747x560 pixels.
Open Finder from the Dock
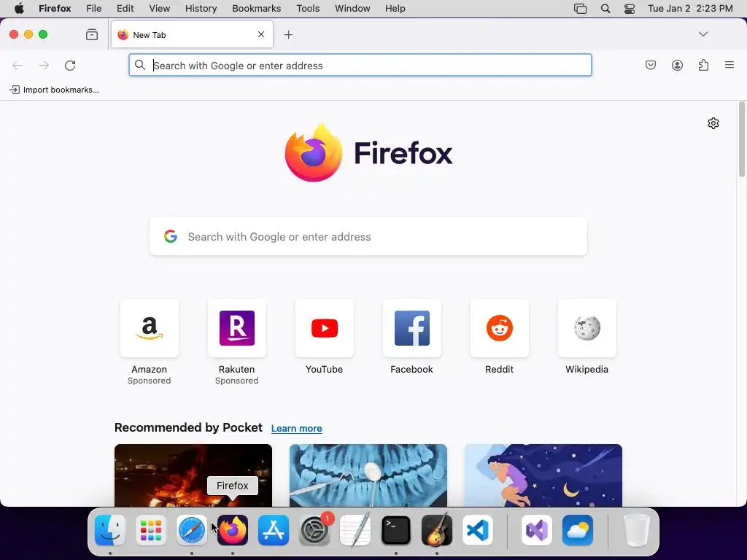tap(110, 530)
